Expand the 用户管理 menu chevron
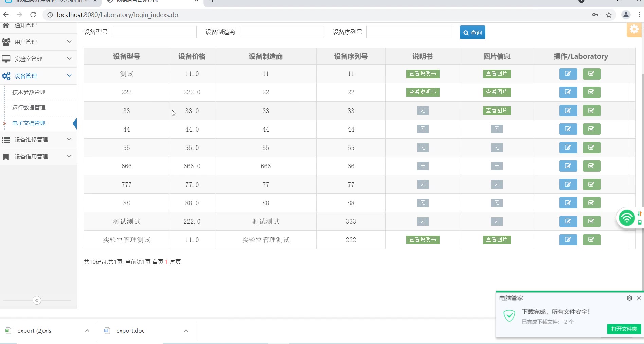Viewport: 644px width, 344px height. (x=69, y=42)
